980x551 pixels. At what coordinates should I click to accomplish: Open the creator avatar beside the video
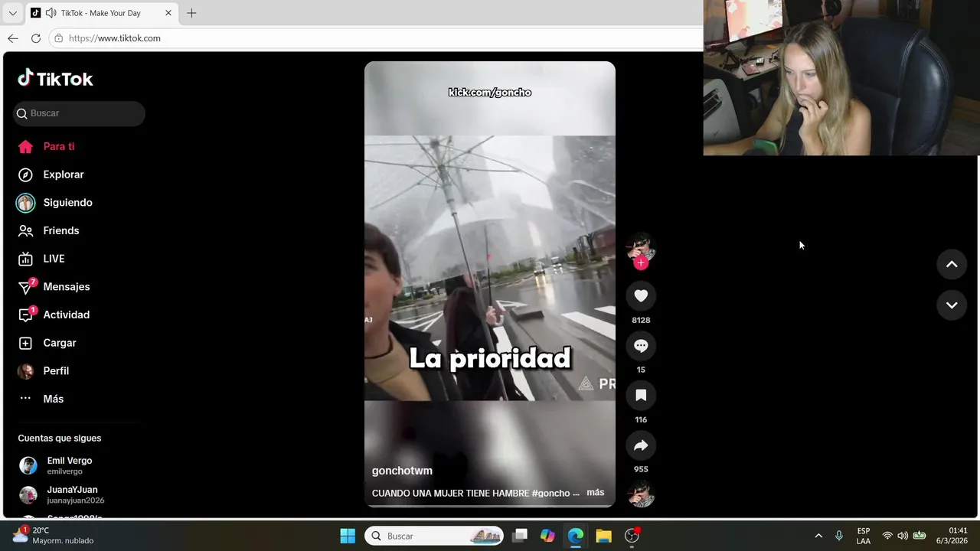(641, 247)
